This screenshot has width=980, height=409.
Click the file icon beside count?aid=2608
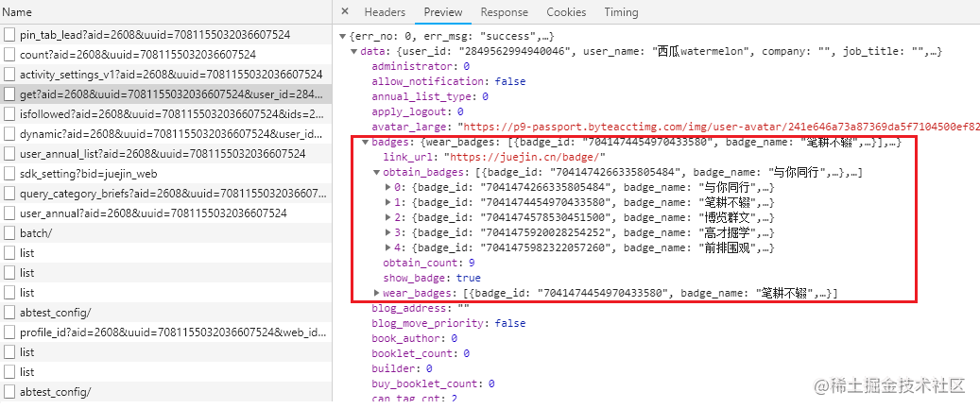point(9,55)
